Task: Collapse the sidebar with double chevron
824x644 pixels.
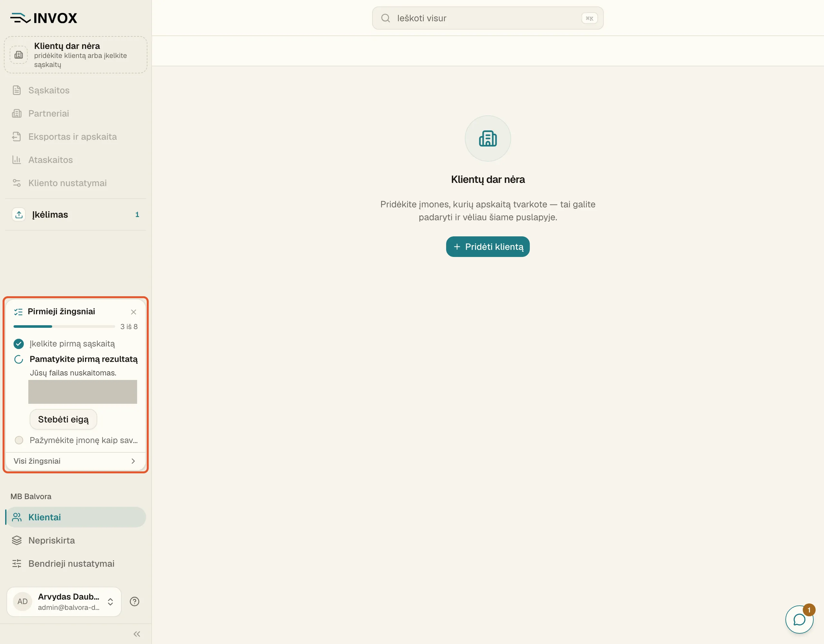Action: 137,634
